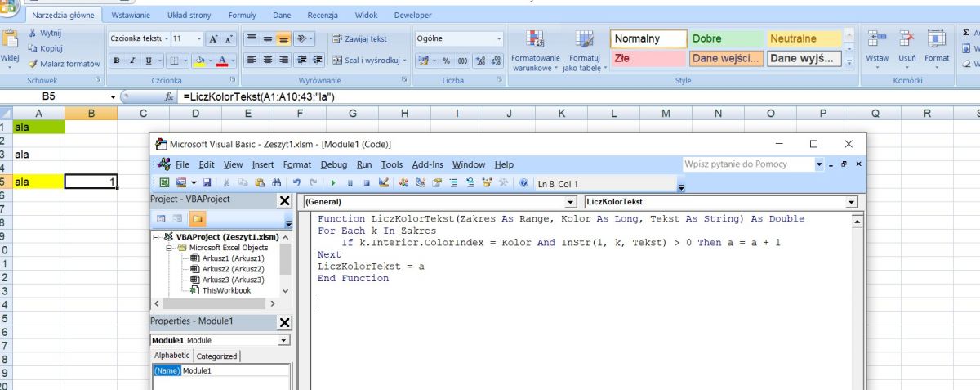Viewport: 980px width, 390px height.
Task: Open the VBA Help question mark icon
Action: coord(523,183)
